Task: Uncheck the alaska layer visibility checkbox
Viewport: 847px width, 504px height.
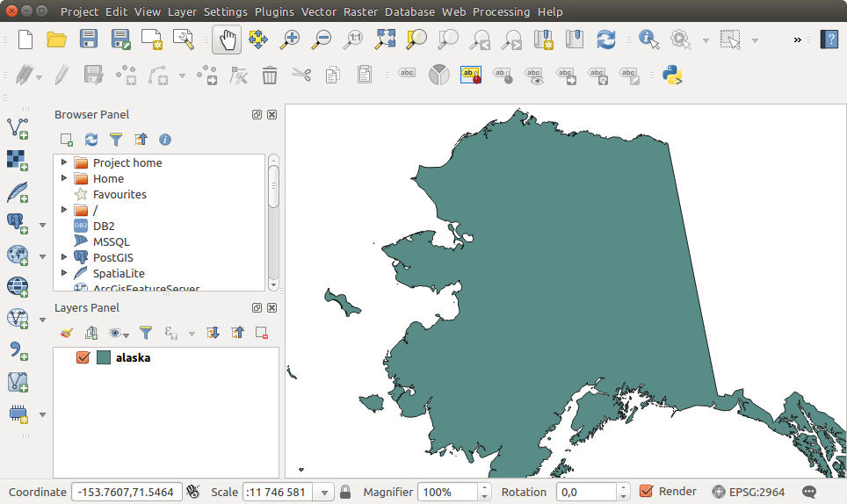Action: coord(83,358)
